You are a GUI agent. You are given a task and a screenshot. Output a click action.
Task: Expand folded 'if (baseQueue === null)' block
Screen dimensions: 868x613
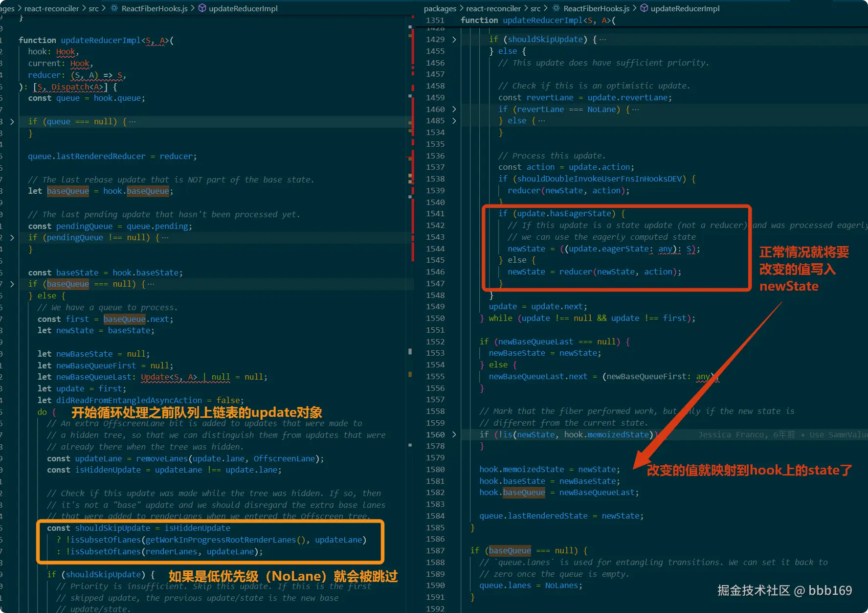click(12, 284)
